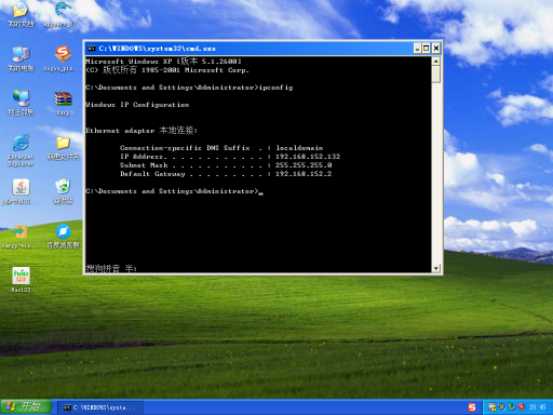Click the 'Windows IP Configuration' line
This screenshot has height=415, width=553.
pyautogui.click(x=138, y=105)
